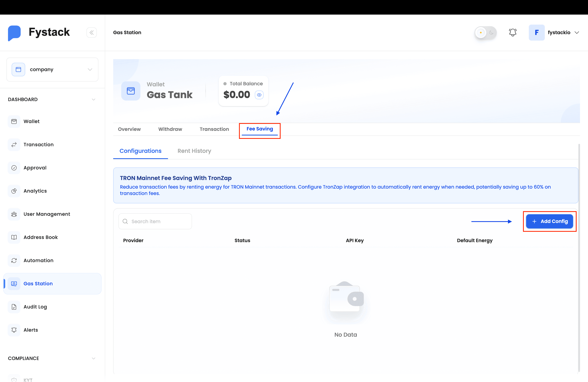
Task: Toggle dark mode with the theme switch
Action: [485, 33]
